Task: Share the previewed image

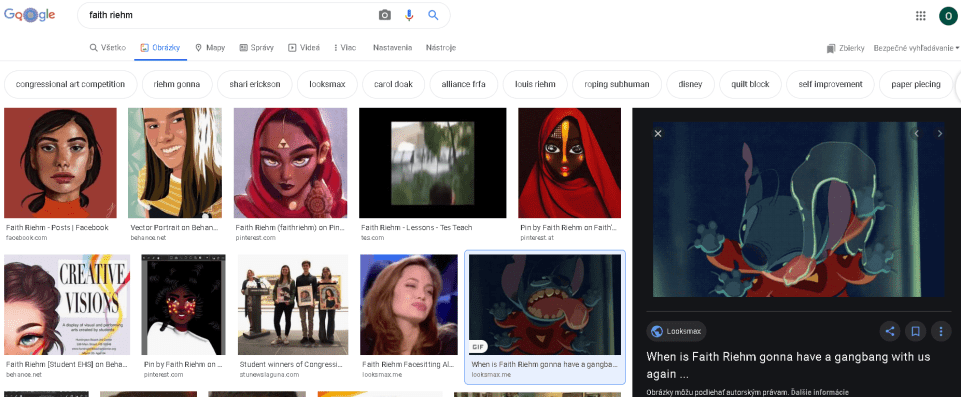Action: click(890, 331)
